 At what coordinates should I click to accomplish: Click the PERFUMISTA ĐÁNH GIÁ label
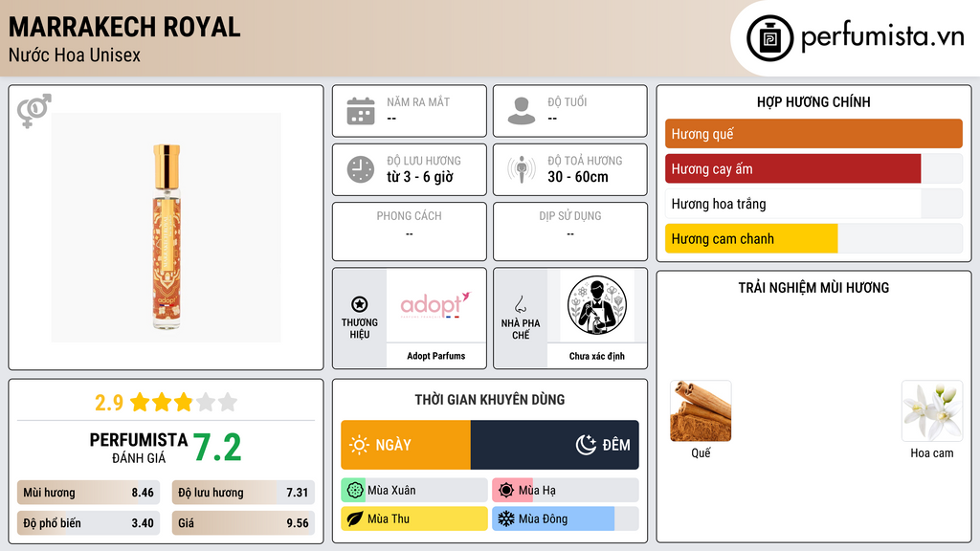pyautogui.click(x=139, y=448)
